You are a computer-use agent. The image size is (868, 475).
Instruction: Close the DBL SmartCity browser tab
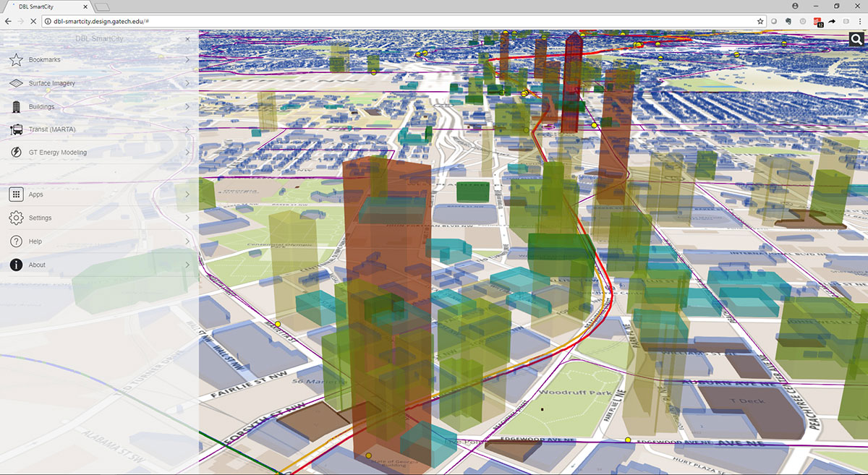point(87,7)
